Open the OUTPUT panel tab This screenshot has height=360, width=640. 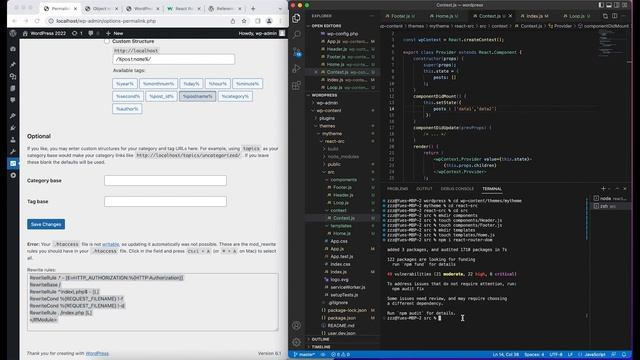tap(424, 189)
